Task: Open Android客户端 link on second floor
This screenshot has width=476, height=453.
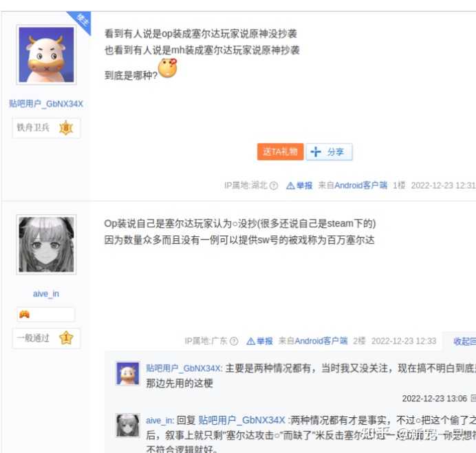Action: point(321,341)
